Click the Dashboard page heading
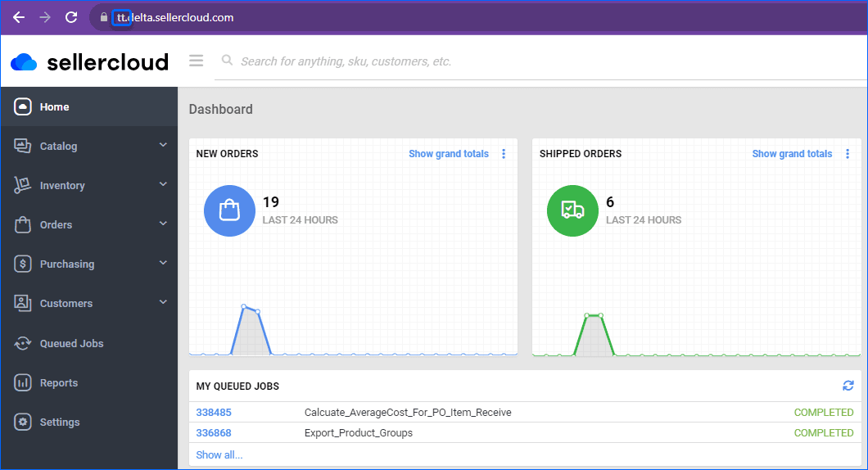The image size is (868, 470). click(x=221, y=109)
